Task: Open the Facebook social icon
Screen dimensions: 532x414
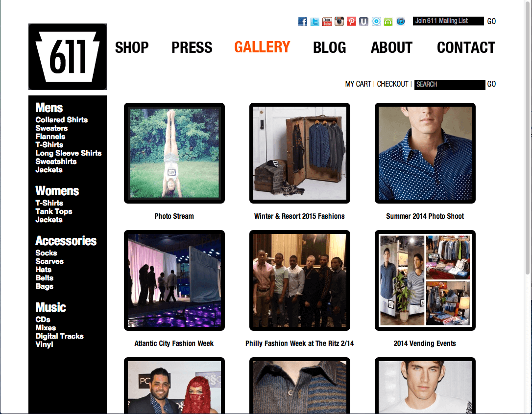Action: [303, 22]
